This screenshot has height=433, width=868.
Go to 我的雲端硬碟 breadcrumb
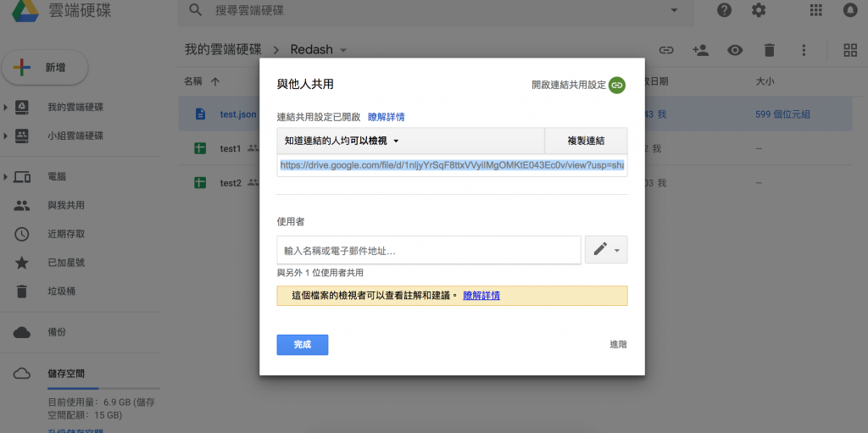pos(223,49)
